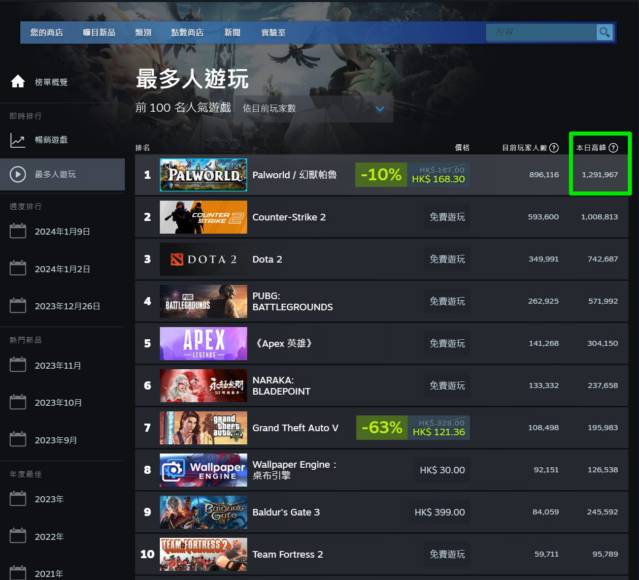Screen dimensions: 639x580
Task: Open Apex Legends thumbnail
Action: (203, 343)
